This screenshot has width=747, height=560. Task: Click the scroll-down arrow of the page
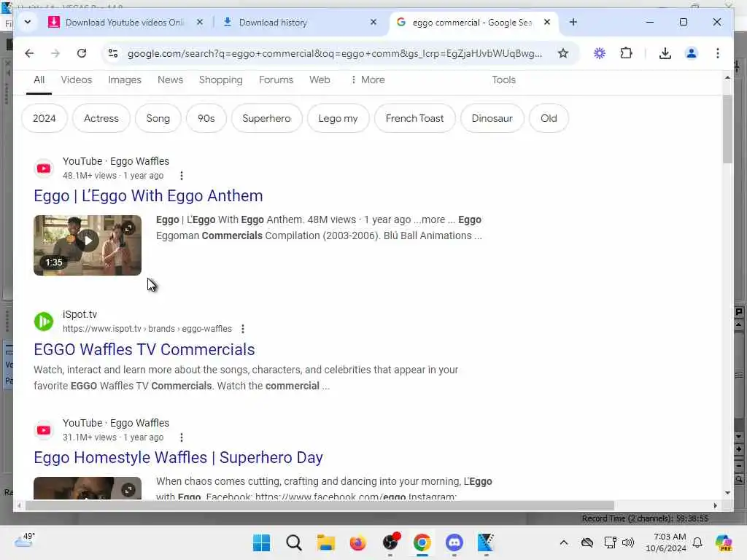click(x=727, y=493)
